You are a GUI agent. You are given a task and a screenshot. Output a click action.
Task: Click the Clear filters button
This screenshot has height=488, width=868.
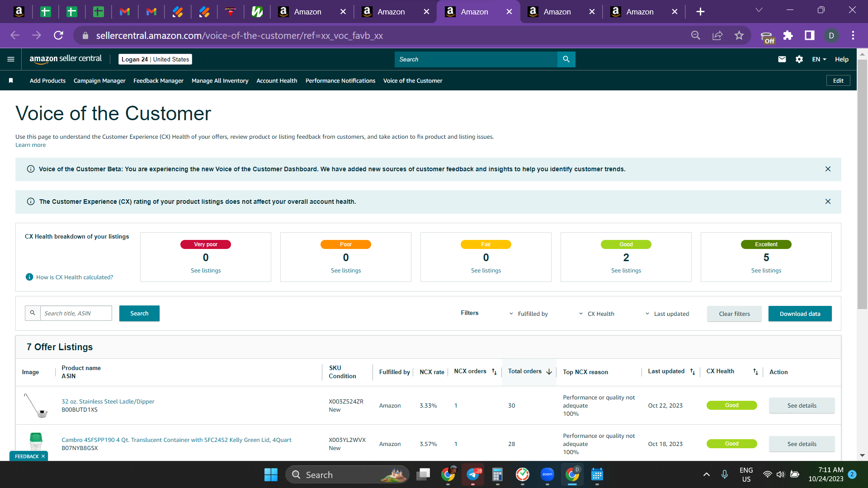click(x=734, y=314)
